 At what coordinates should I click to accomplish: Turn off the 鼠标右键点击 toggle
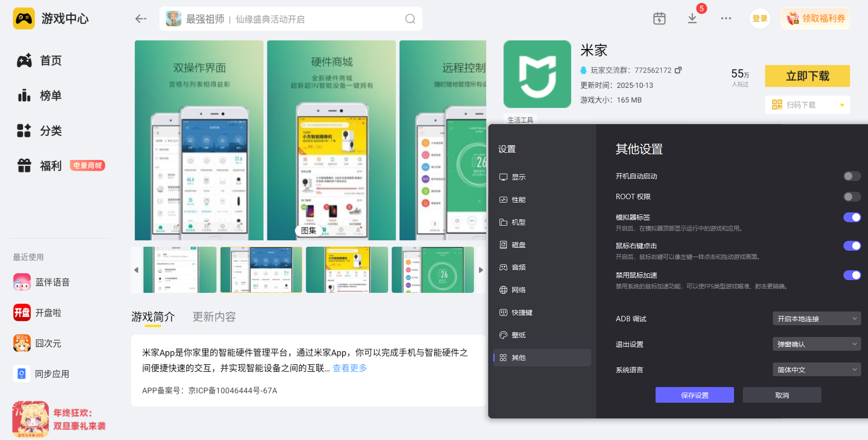(852, 246)
